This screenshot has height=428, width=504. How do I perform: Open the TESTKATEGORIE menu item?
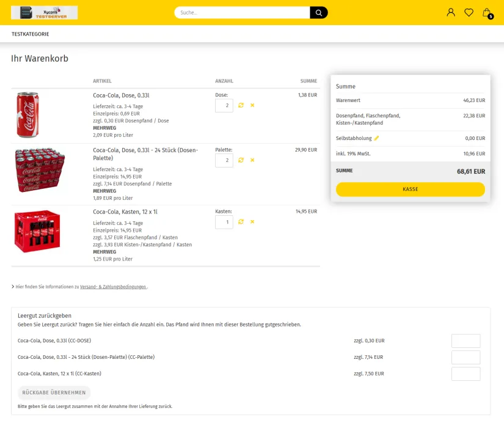(31, 34)
